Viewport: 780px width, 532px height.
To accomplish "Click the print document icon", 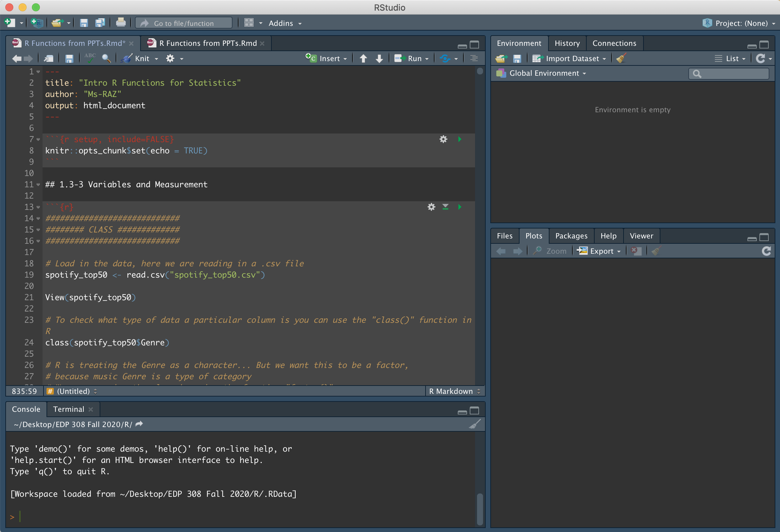I will (121, 23).
